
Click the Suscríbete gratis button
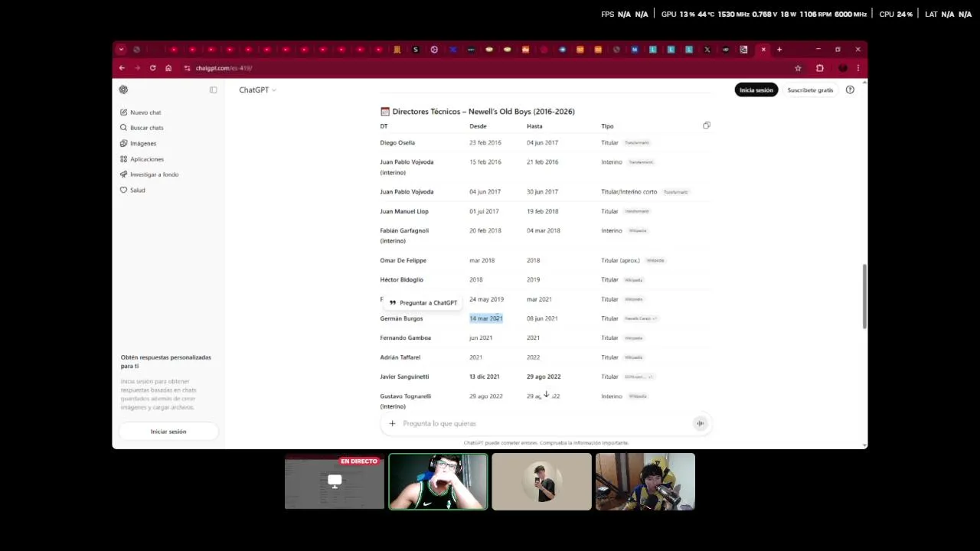tap(810, 90)
